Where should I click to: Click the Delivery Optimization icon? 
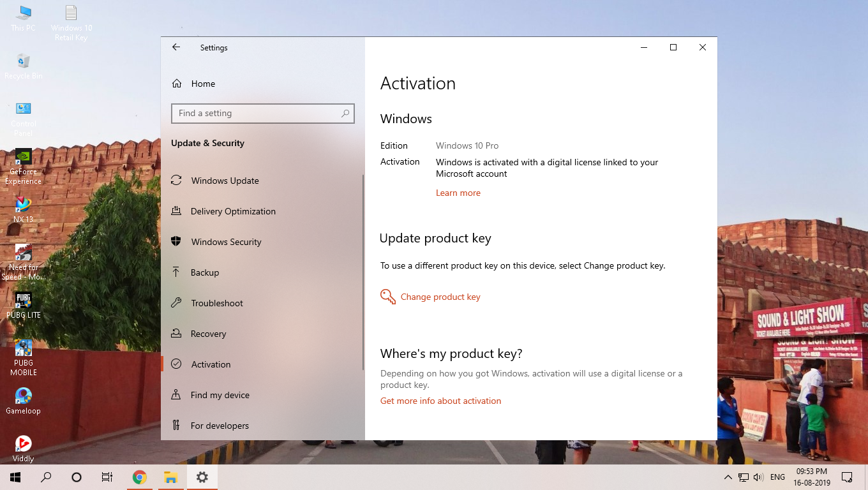[176, 211]
